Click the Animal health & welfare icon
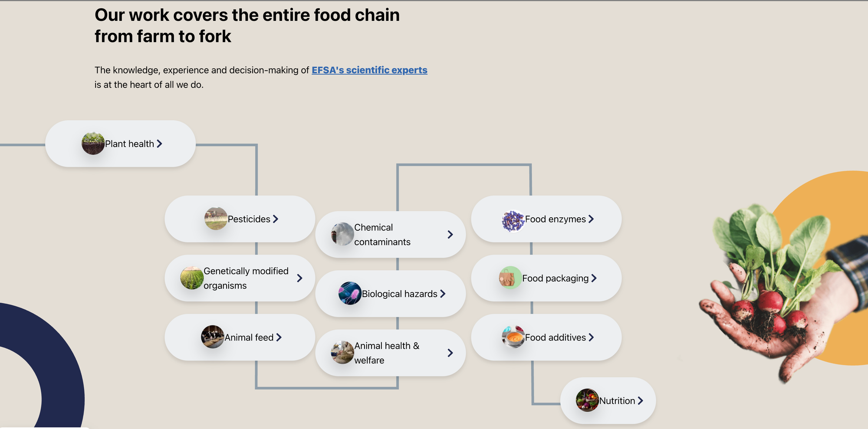 point(342,352)
